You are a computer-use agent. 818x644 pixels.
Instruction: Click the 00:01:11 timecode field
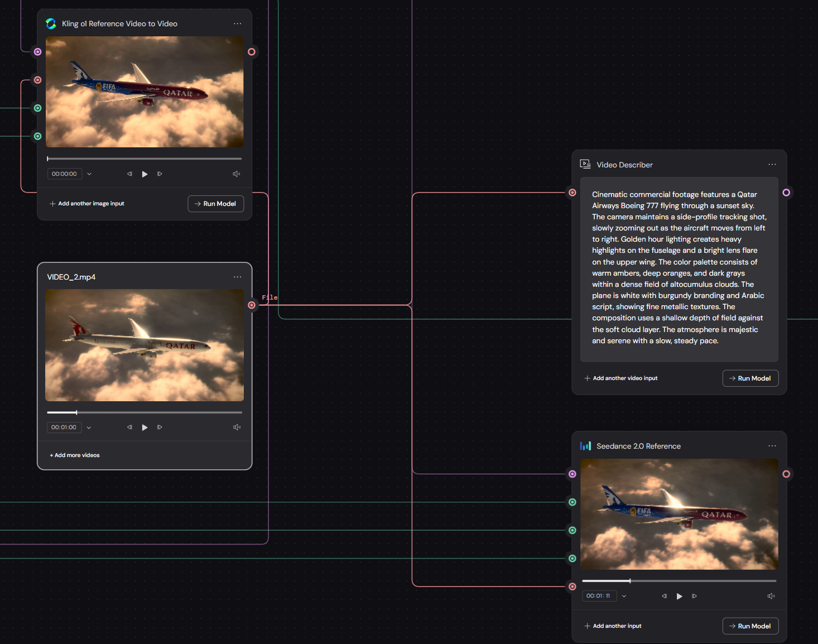[x=599, y=596]
